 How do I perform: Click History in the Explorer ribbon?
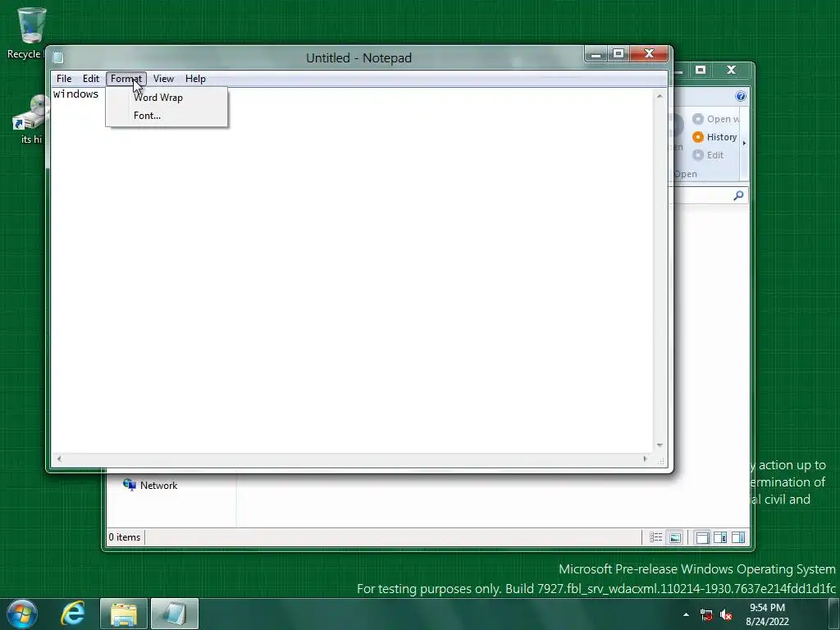715,137
